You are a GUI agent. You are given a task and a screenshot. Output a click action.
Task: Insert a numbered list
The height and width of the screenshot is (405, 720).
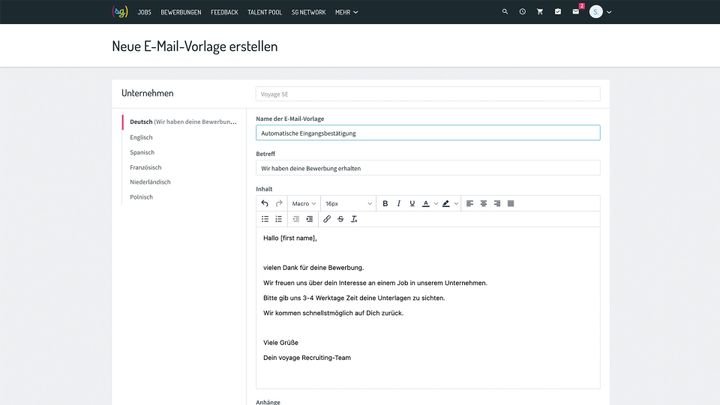(x=279, y=219)
